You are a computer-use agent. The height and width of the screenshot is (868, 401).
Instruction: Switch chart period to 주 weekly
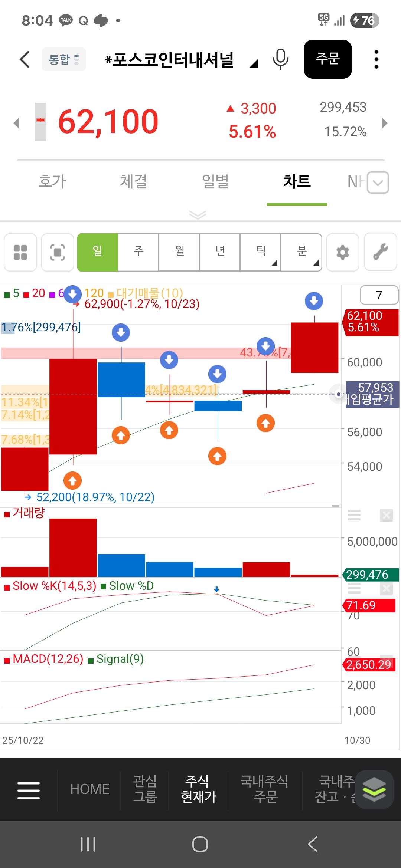pyautogui.click(x=138, y=253)
